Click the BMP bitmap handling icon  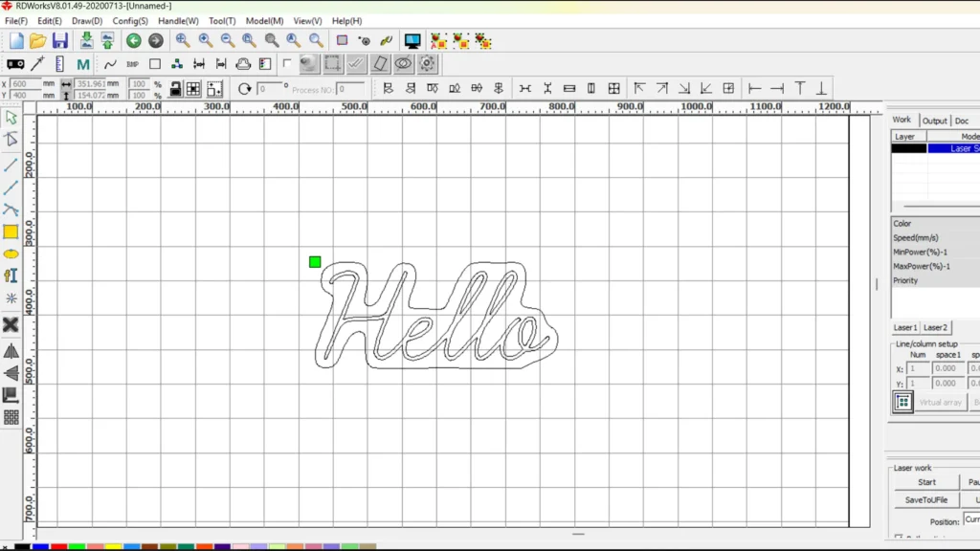pos(132,64)
